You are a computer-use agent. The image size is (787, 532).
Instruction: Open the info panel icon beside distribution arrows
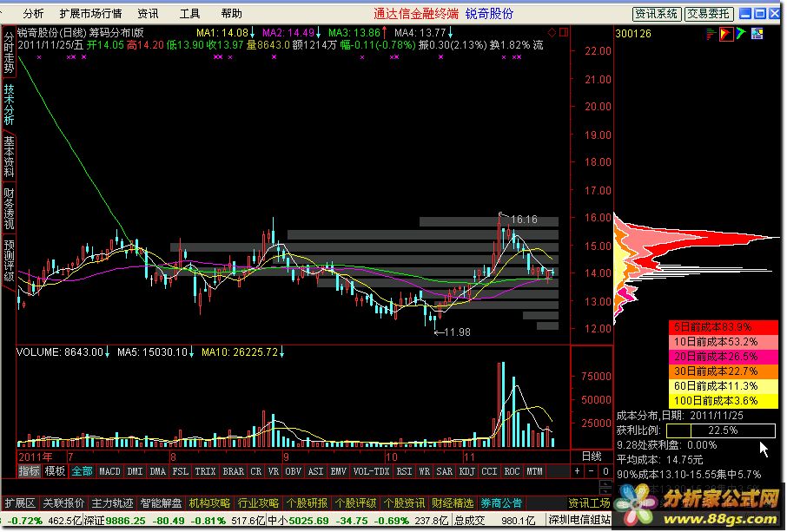pyautogui.click(x=757, y=34)
